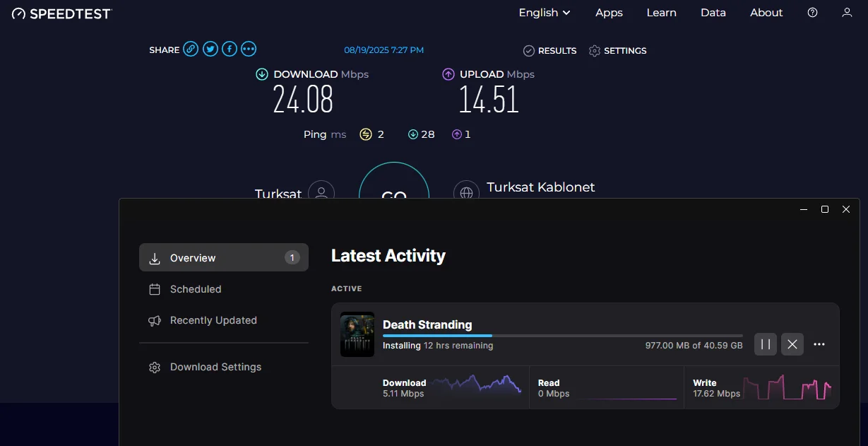The image size is (868, 446).
Task: Click the idle ping icon showing 2
Action: [366, 134]
